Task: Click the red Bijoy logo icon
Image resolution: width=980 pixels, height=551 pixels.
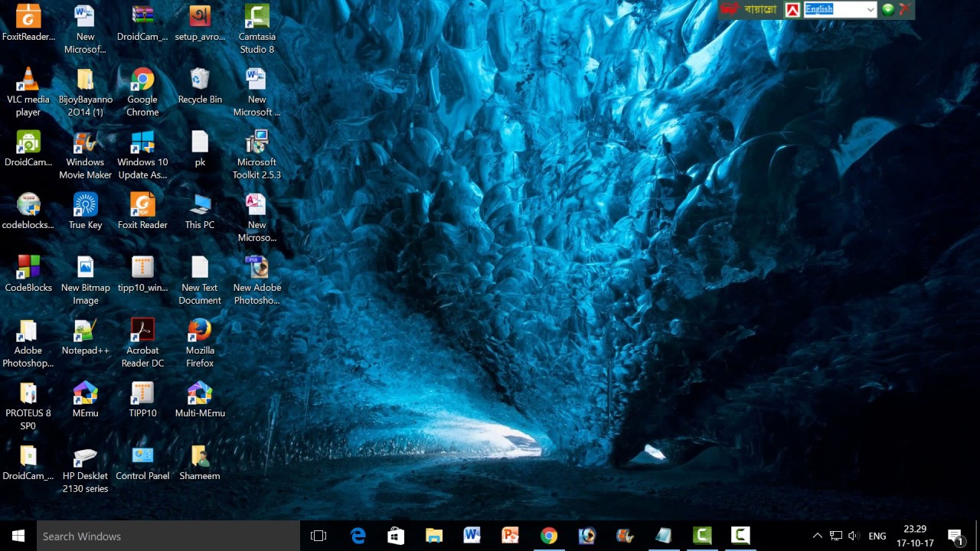Action: click(729, 9)
